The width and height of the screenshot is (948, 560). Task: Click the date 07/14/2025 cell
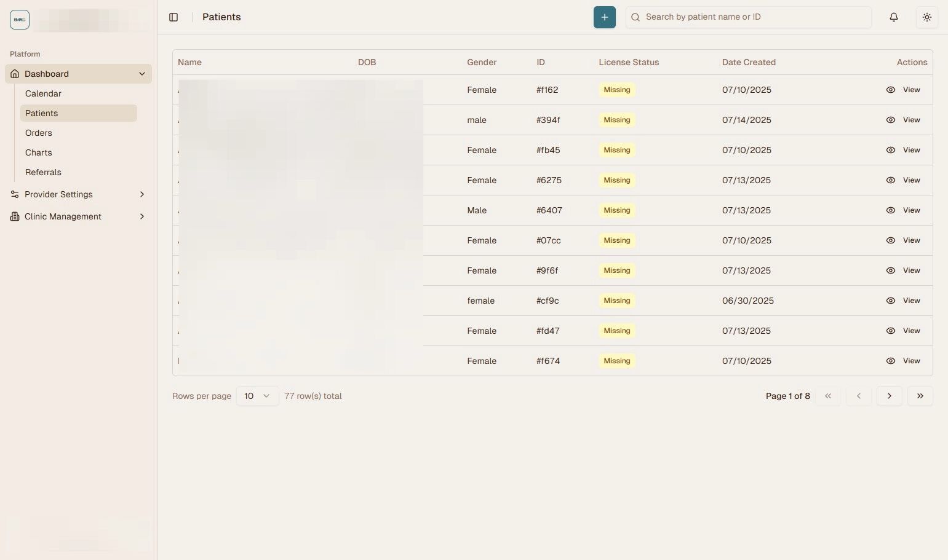point(747,120)
